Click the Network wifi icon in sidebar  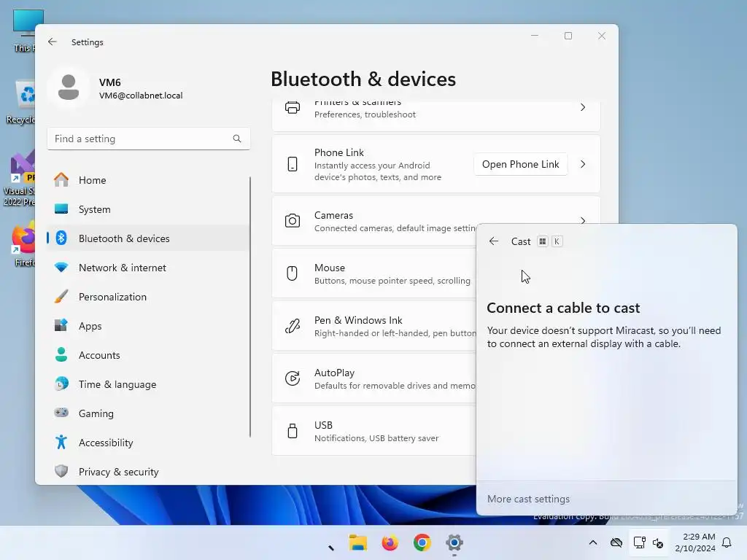61,268
